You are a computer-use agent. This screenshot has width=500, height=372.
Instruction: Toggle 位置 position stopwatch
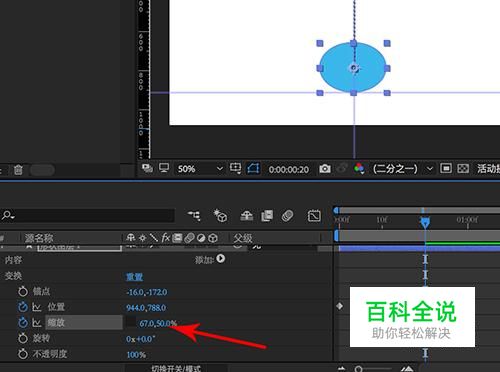(x=23, y=307)
